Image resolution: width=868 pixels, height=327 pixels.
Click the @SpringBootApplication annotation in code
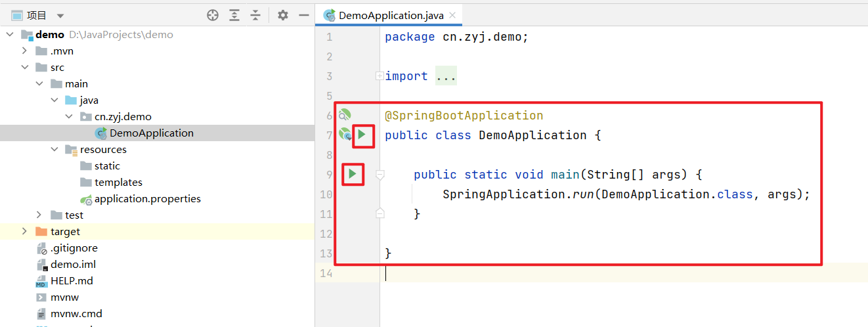[464, 116]
